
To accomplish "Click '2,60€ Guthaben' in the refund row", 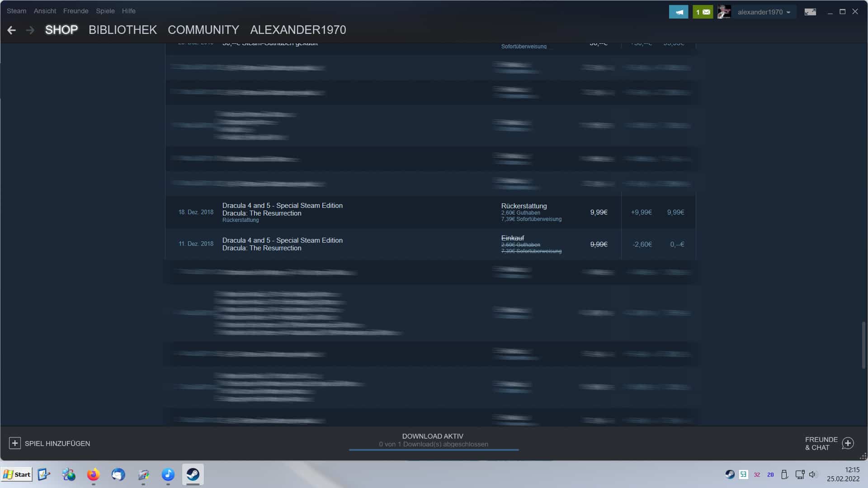I will point(520,213).
